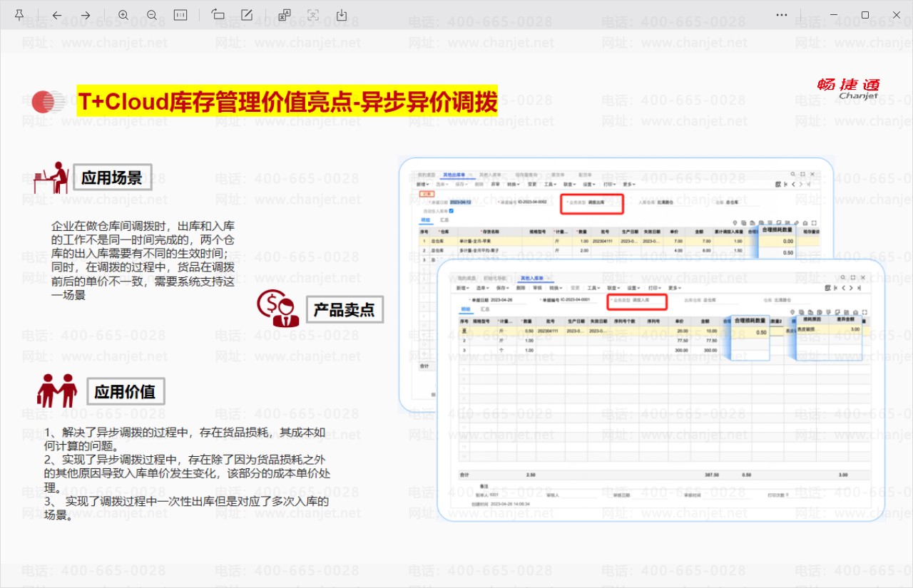Click the document number IO-2023-04-0001
913x588 pixels.
[x=576, y=300]
